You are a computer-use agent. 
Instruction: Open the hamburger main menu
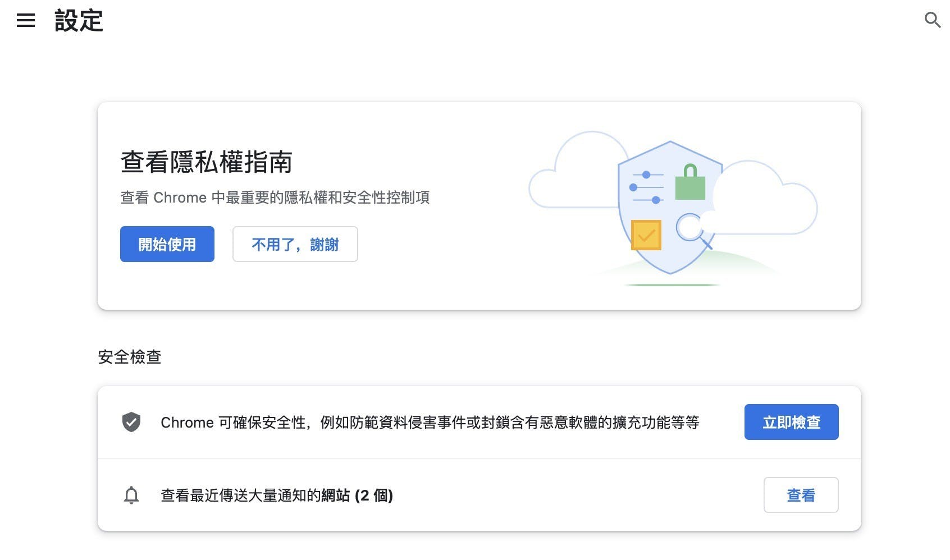(x=26, y=21)
